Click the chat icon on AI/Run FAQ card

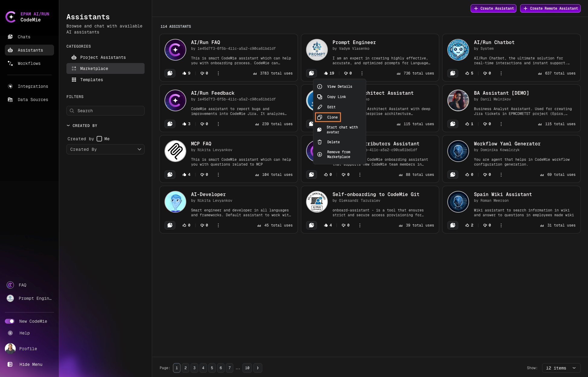[170, 73]
